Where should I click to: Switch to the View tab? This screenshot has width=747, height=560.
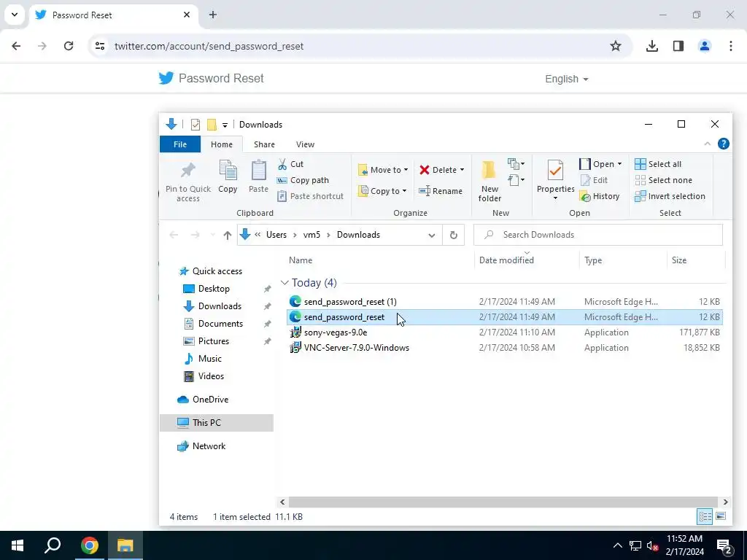coord(305,144)
